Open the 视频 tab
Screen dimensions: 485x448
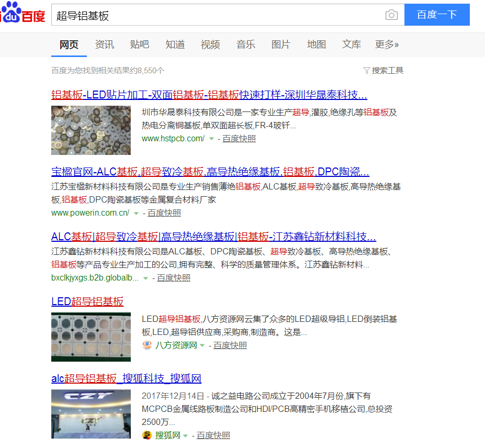click(x=210, y=44)
